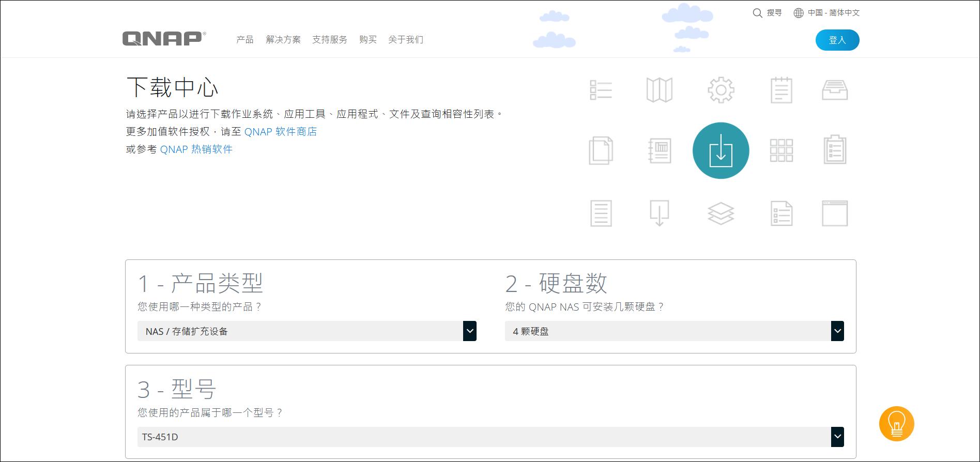The width and height of the screenshot is (980, 462).
Task: Click the 3 - 型号 heading
Action: pos(177,389)
